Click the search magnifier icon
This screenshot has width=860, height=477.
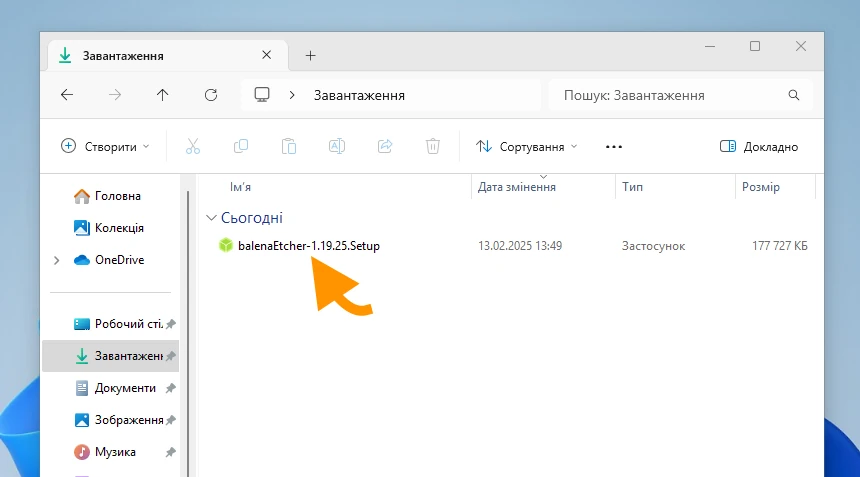point(794,95)
